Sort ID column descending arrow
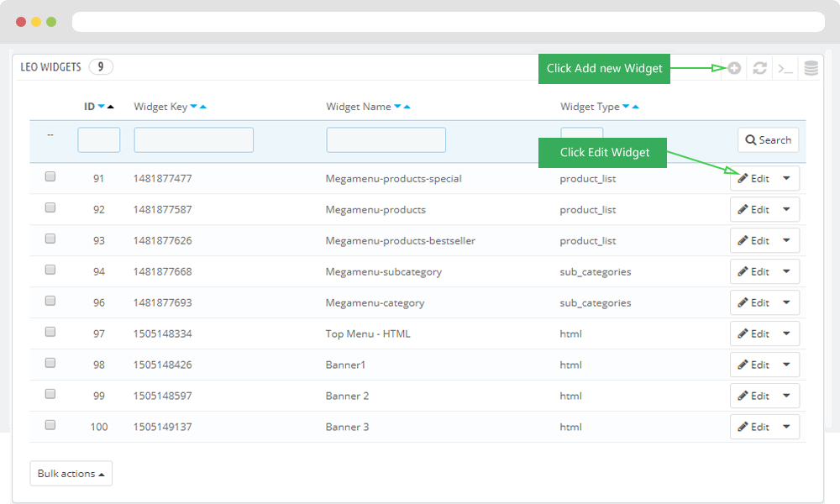Image resolution: width=840 pixels, height=504 pixels. [102, 107]
